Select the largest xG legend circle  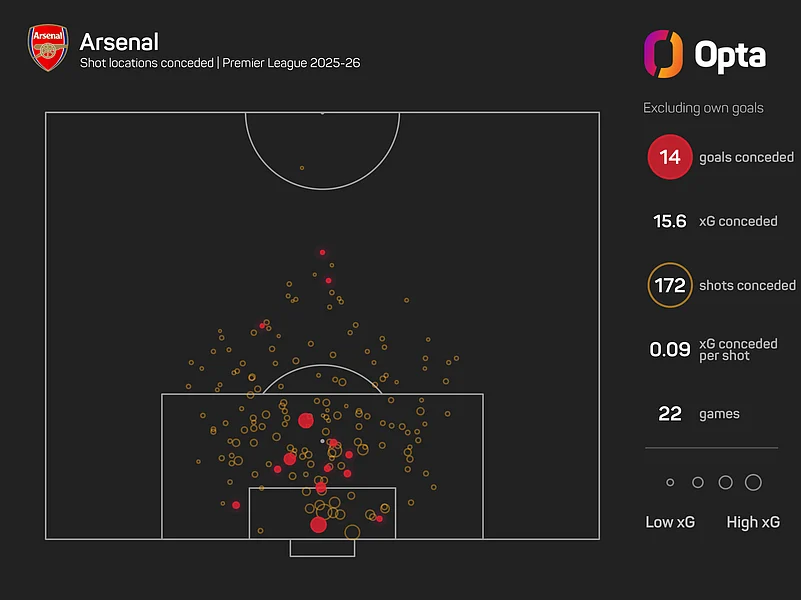(x=753, y=483)
